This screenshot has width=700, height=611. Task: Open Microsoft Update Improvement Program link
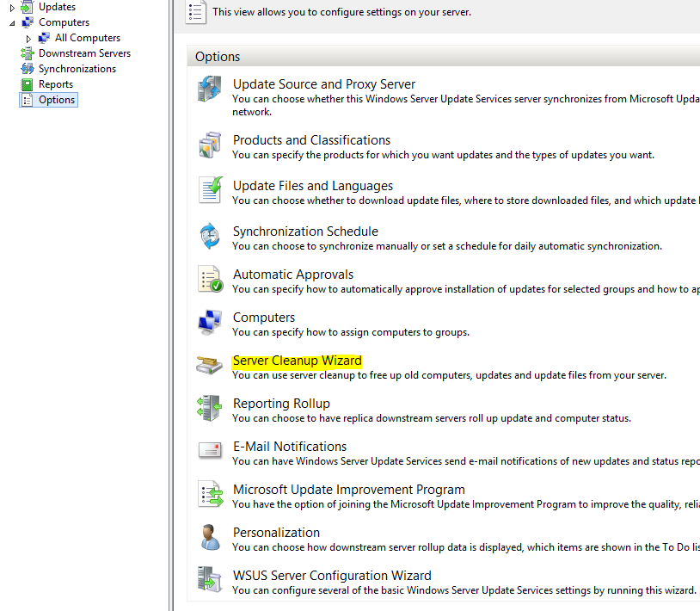(349, 490)
